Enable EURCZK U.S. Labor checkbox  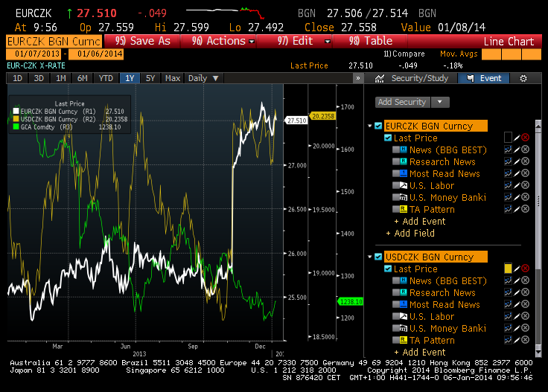tap(396, 185)
